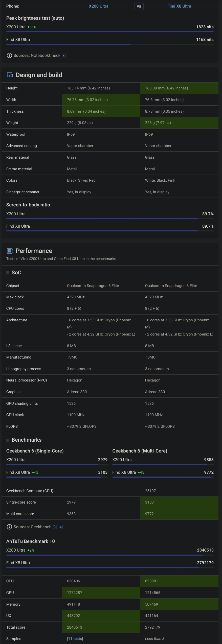The width and height of the screenshot is (222, 644).
Task: Click the X200 Ultra GPU score cell
Action: (x=101, y=592)
